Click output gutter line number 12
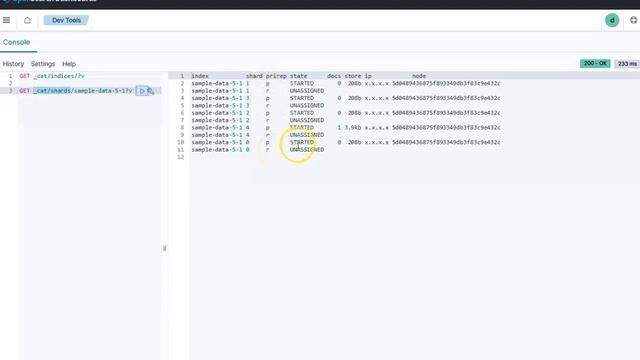Viewport: 640px width, 360px height. [x=180, y=157]
